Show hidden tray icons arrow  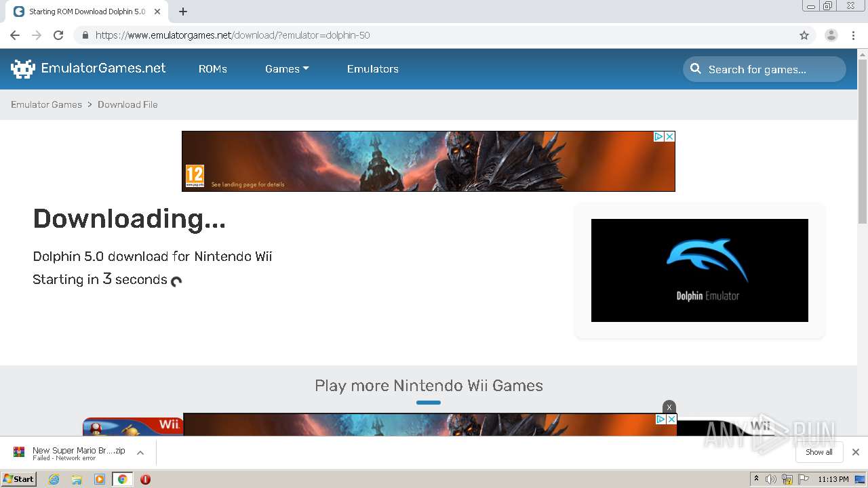[x=756, y=479]
